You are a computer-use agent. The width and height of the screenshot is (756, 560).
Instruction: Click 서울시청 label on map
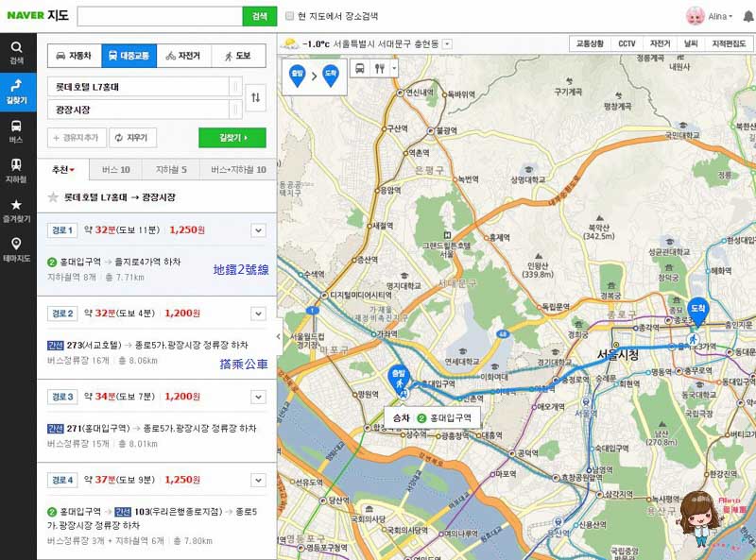point(618,355)
